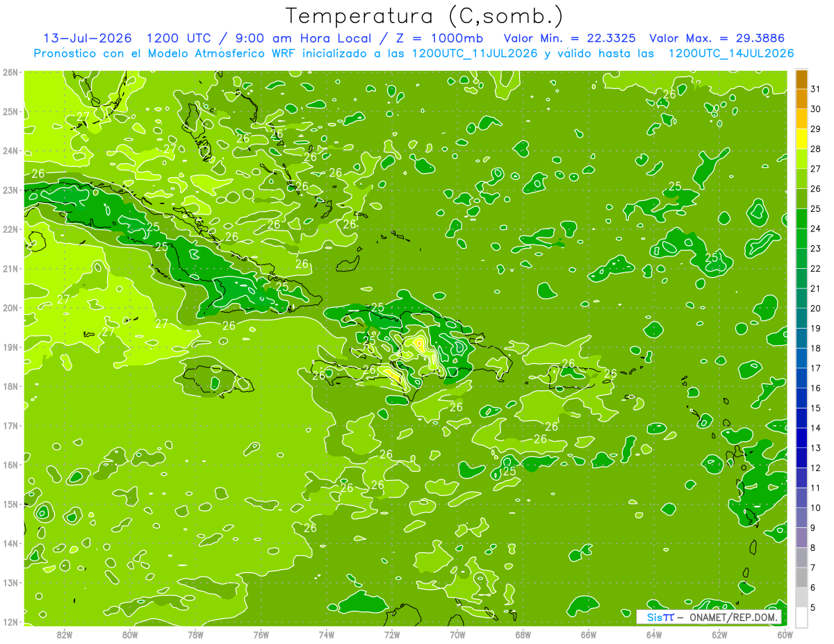
Task: Click the "22N" latitude axis label
Action: [x=10, y=229]
